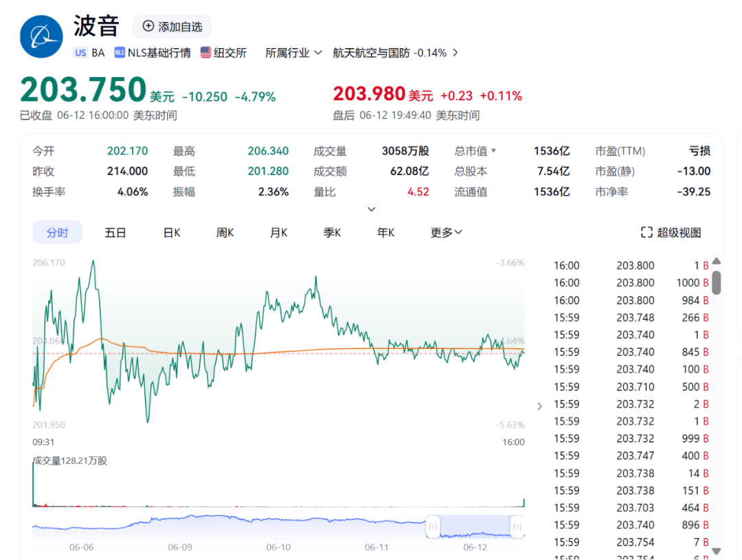The height and width of the screenshot is (560, 742).
Task: Select the 15:59 trade of 896 shares
Action: point(631,524)
